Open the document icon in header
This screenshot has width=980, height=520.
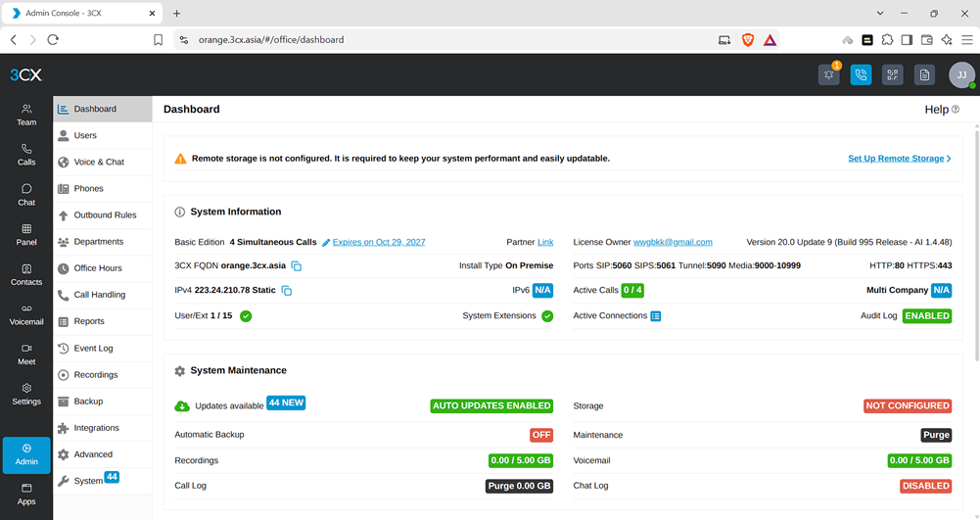[x=924, y=75]
